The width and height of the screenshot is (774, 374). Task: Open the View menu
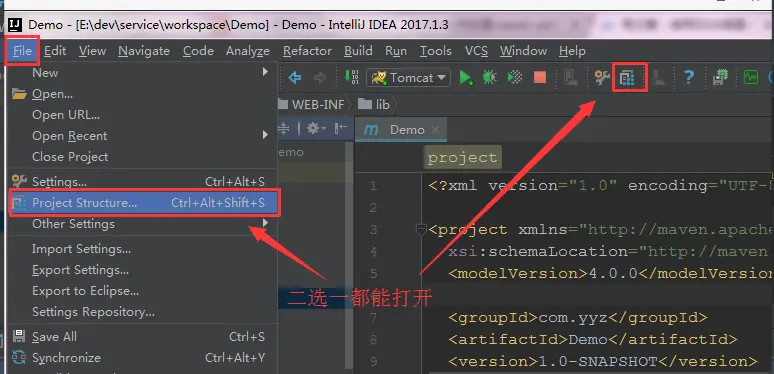[x=92, y=51]
